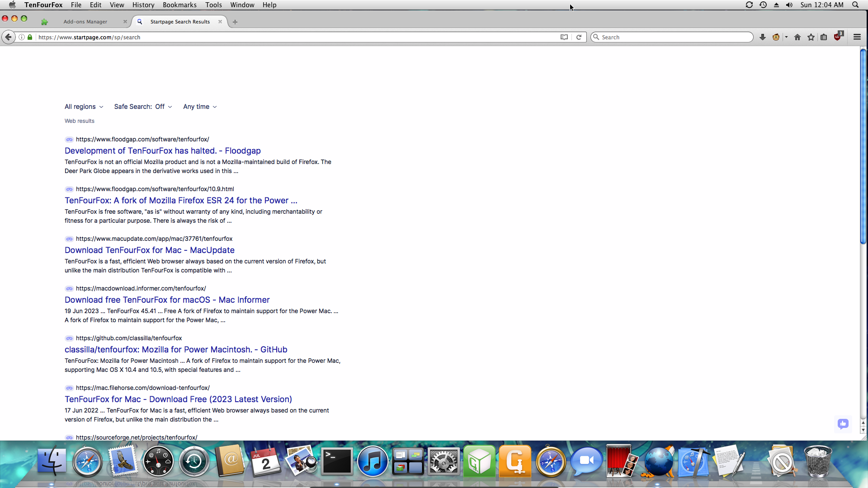Show bookmarks list icon

tap(824, 37)
